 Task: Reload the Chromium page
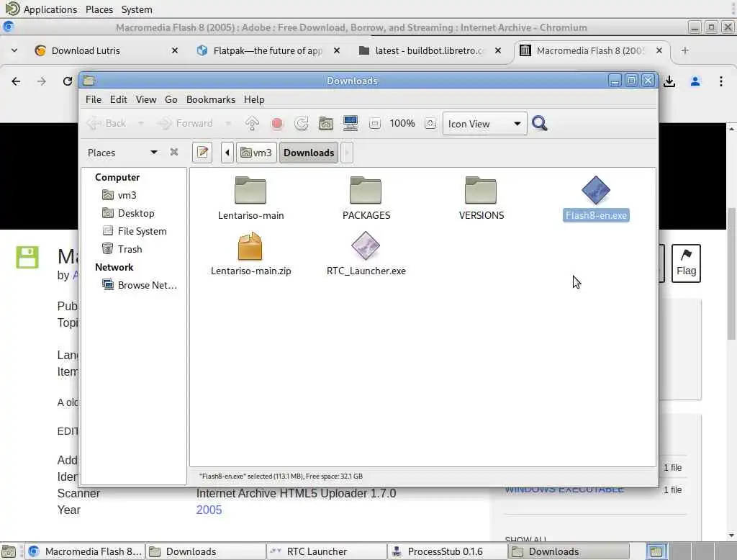tap(67, 81)
